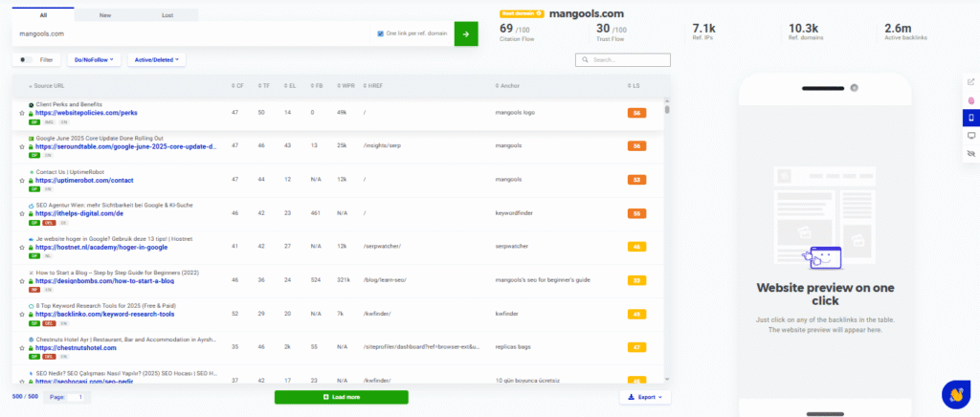Image resolution: width=980 pixels, height=417 pixels.
Task: Click the green arrow submit button
Action: pyautogui.click(x=466, y=33)
